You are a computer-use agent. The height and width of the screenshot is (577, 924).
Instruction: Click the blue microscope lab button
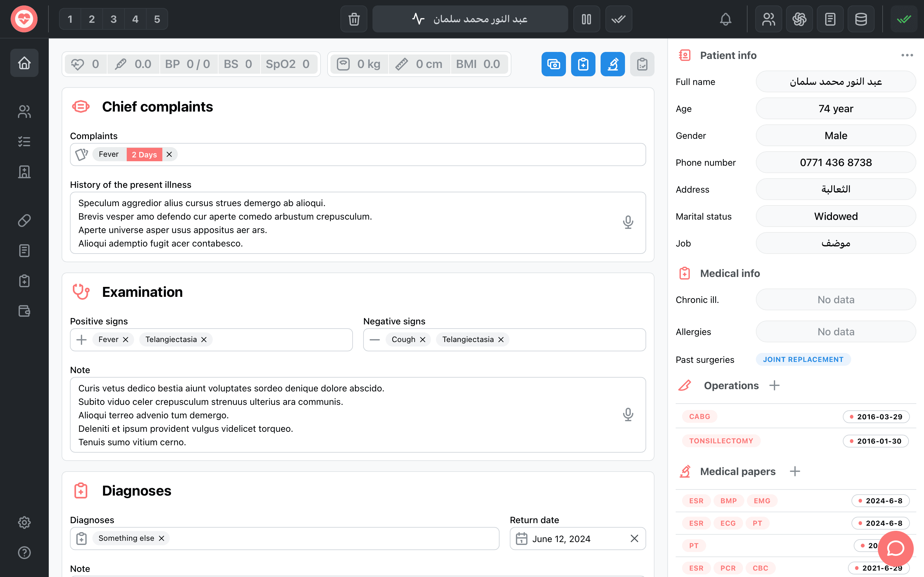(x=612, y=64)
